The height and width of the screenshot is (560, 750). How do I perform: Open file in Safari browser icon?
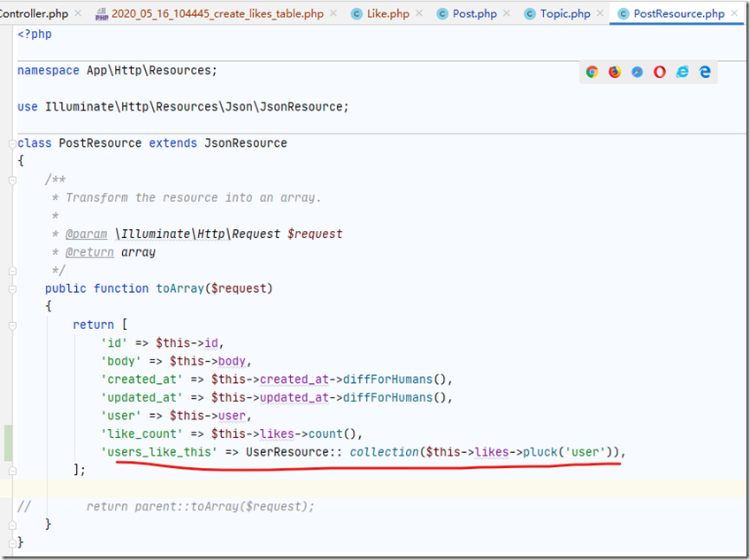[637, 72]
